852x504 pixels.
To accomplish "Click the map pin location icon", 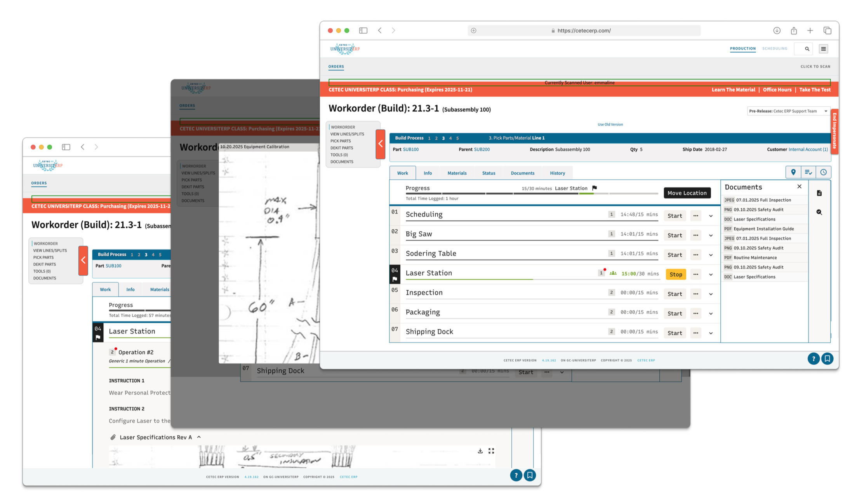I will click(x=793, y=172).
